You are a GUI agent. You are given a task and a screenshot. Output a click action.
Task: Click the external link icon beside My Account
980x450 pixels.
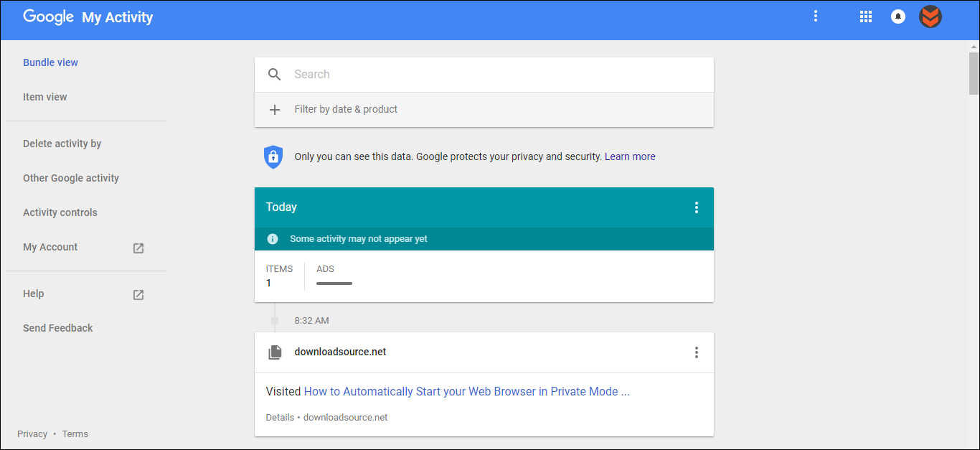pos(138,248)
